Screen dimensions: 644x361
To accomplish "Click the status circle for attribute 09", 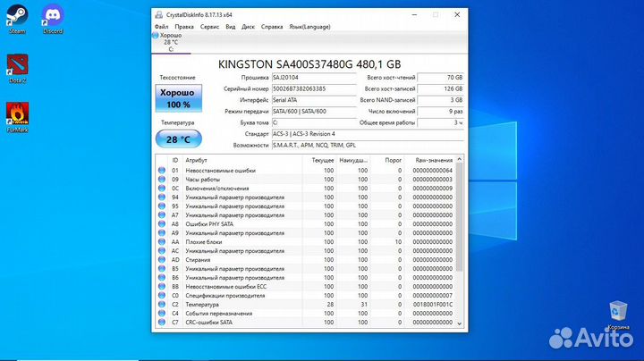I will (x=162, y=180).
